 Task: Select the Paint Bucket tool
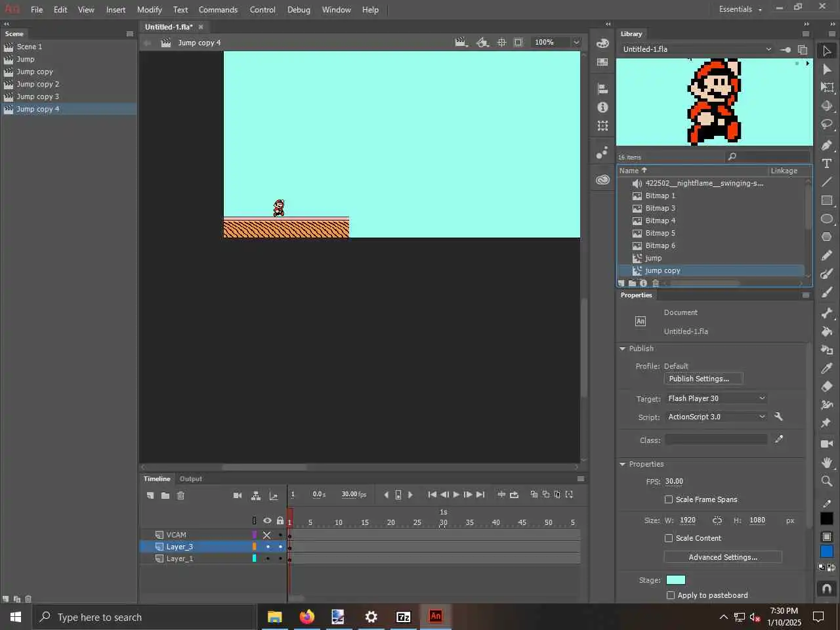click(827, 331)
